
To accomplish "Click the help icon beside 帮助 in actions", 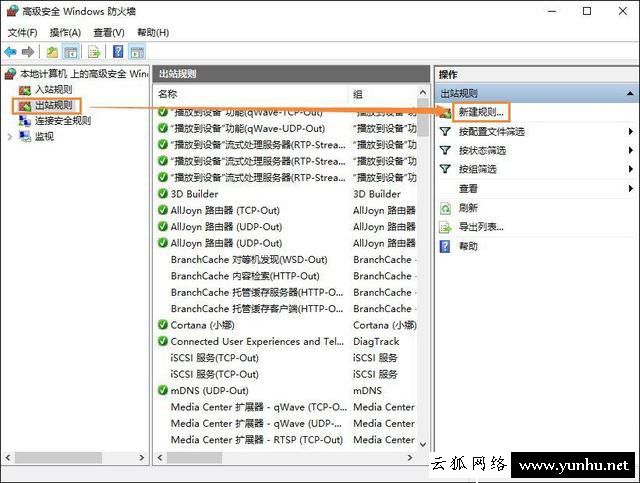I will coord(445,246).
